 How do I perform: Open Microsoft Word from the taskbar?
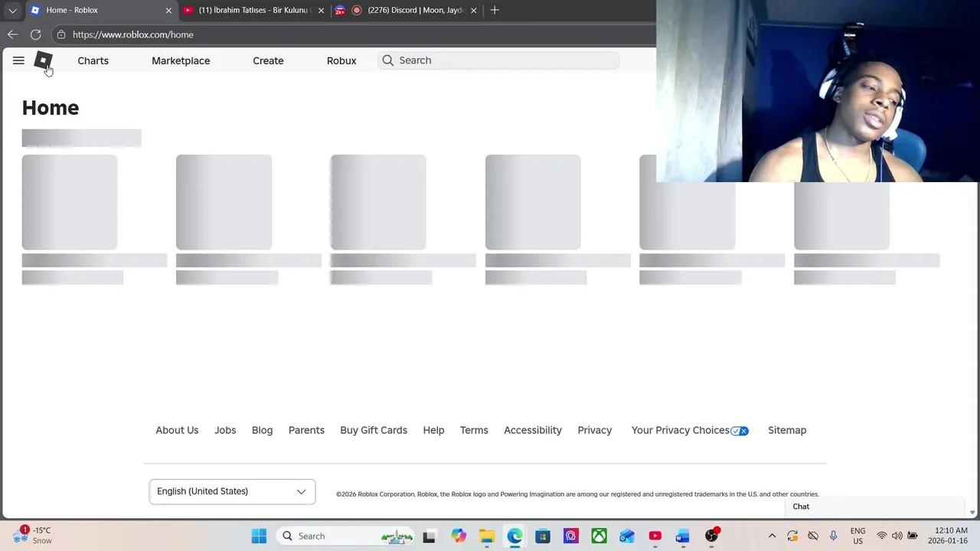pos(683,536)
